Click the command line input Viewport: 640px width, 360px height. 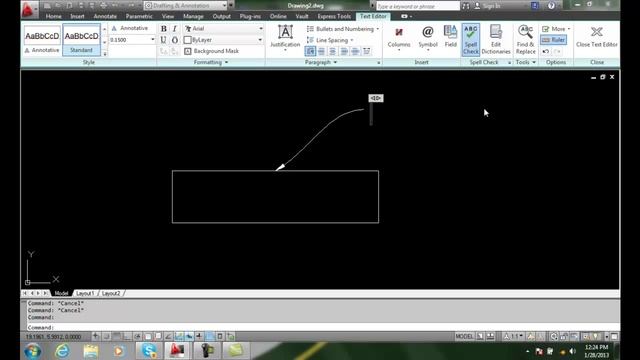tap(322, 327)
